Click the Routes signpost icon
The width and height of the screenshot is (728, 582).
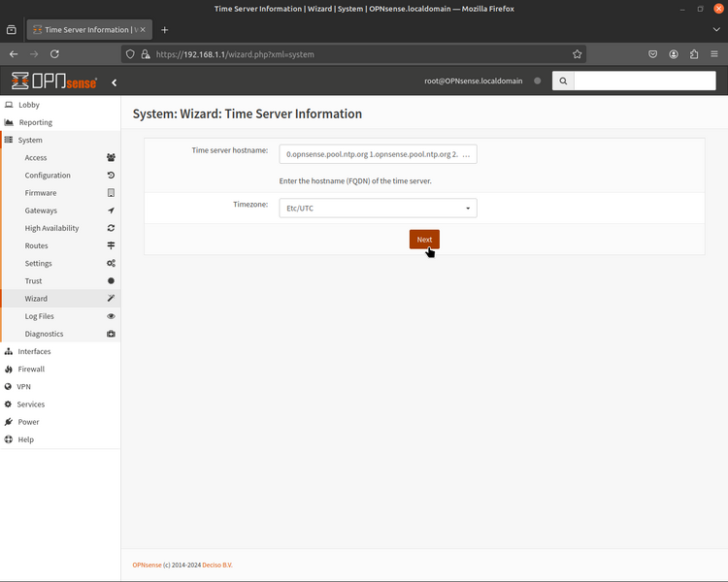111,245
